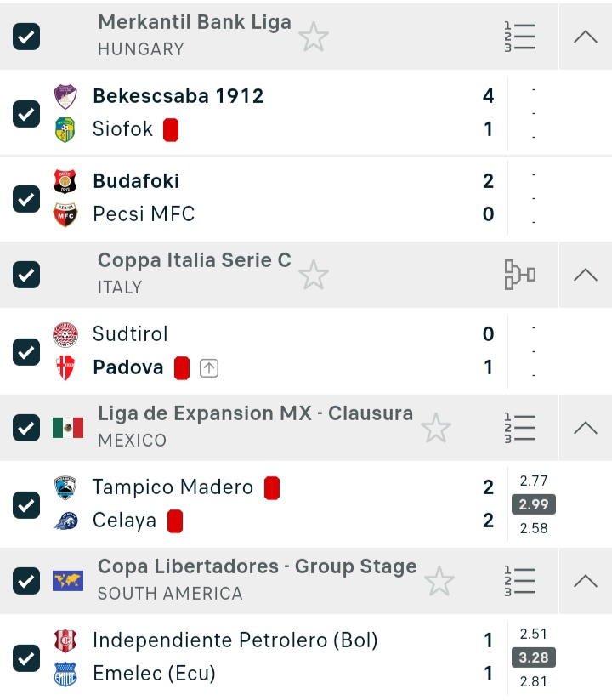Screen dimensions: 612x700
Task: Open the Budafoki vs Pecsi MFC match
Action: pyautogui.click(x=255, y=197)
